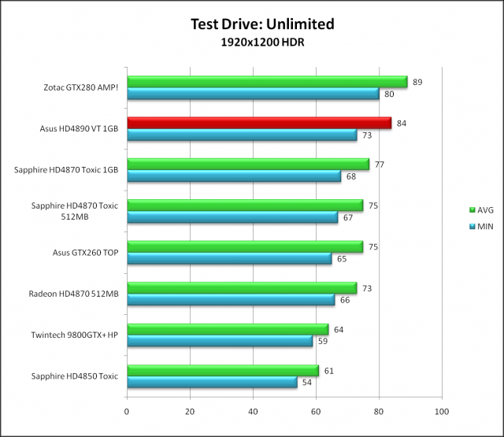Select the red Asus HD4890 AVG bar
Screen dimensions: 504x437
[259, 123]
